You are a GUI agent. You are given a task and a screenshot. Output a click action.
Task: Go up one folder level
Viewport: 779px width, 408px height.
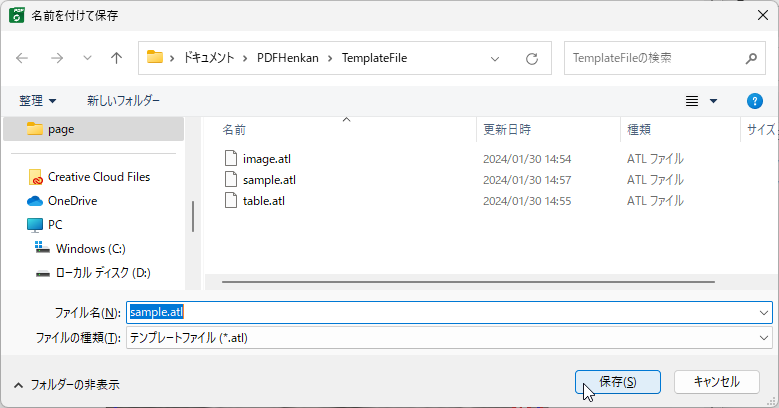[116, 58]
